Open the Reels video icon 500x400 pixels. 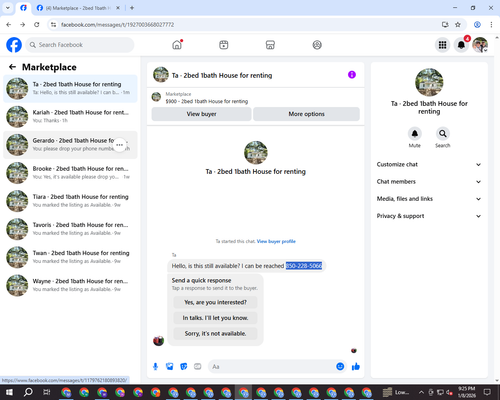[x=224, y=45]
